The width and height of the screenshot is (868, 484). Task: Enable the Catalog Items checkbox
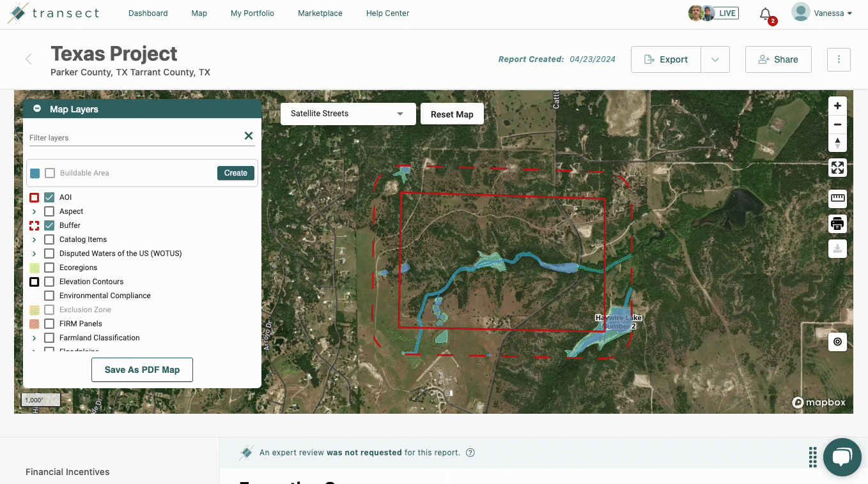click(49, 239)
